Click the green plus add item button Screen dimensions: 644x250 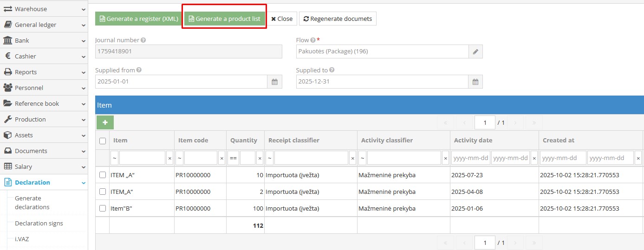click(105, 122)
